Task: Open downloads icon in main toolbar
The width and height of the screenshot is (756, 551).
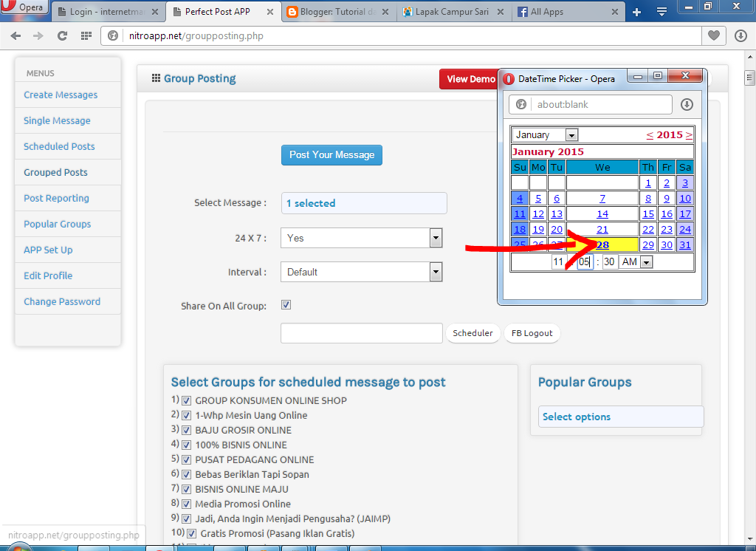Action: [740, 35]
